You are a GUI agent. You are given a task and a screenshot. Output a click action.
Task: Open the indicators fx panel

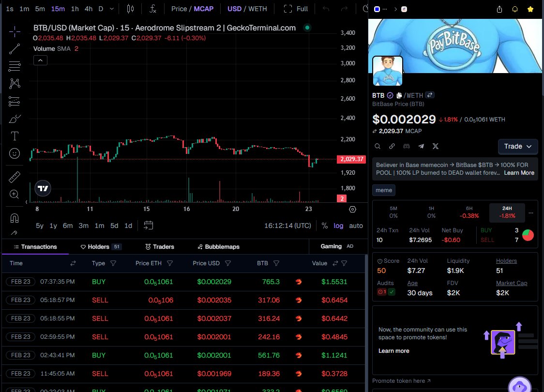point(153,8)
